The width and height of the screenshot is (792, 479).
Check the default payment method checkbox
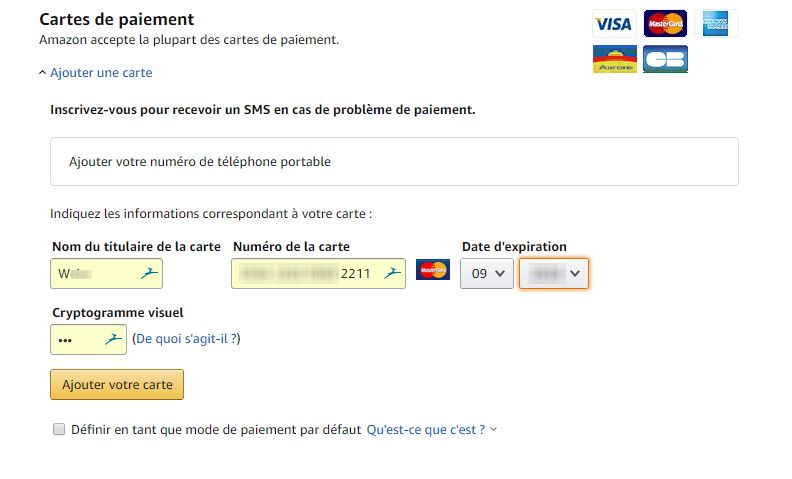[x=59, y=429]
